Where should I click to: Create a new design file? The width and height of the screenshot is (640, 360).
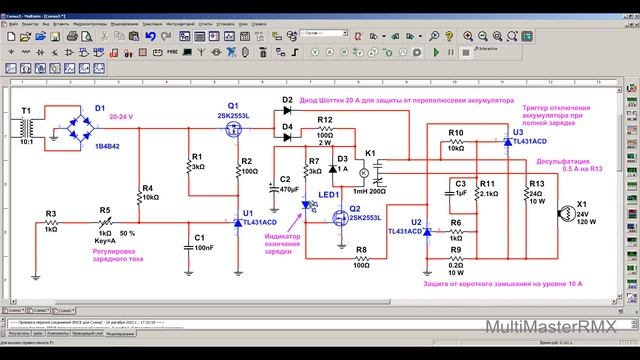click(11, 37)
